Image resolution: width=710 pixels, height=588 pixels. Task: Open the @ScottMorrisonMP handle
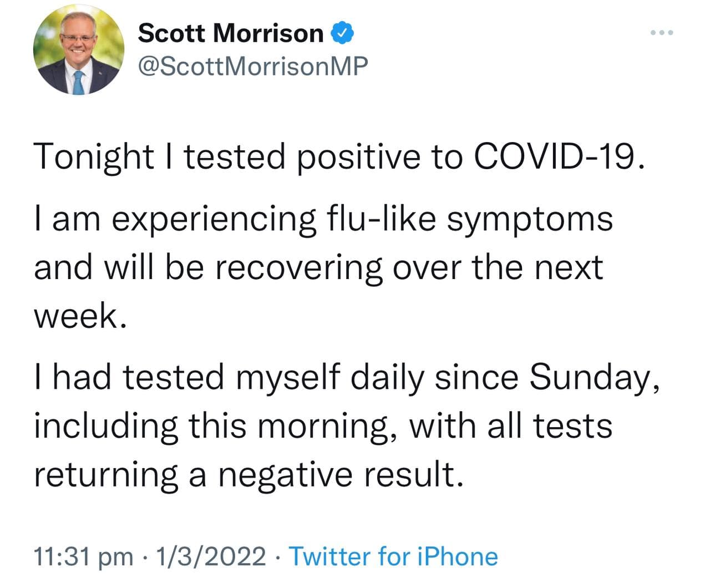252,66
